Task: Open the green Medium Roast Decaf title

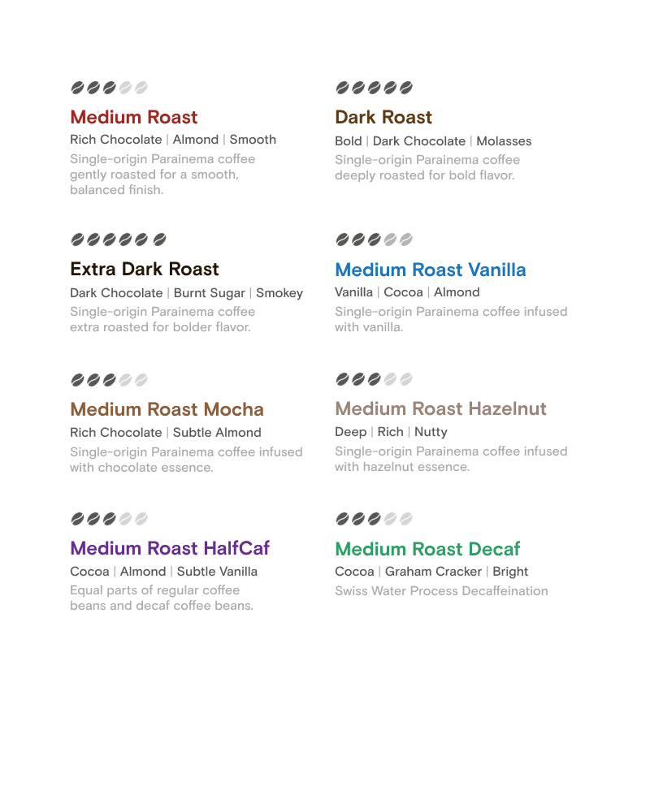Action: click(x=427, y=549)
